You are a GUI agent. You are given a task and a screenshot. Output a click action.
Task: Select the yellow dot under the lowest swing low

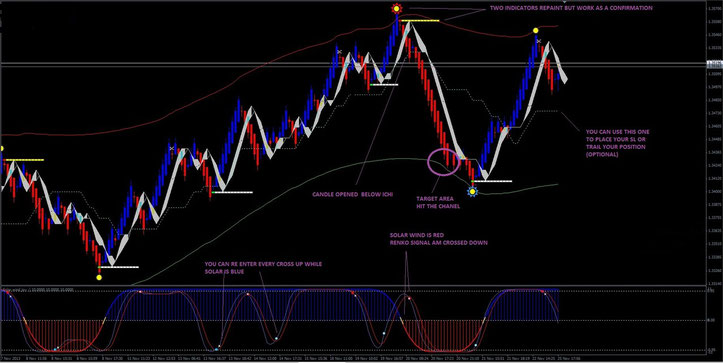(x=99, y=278)
